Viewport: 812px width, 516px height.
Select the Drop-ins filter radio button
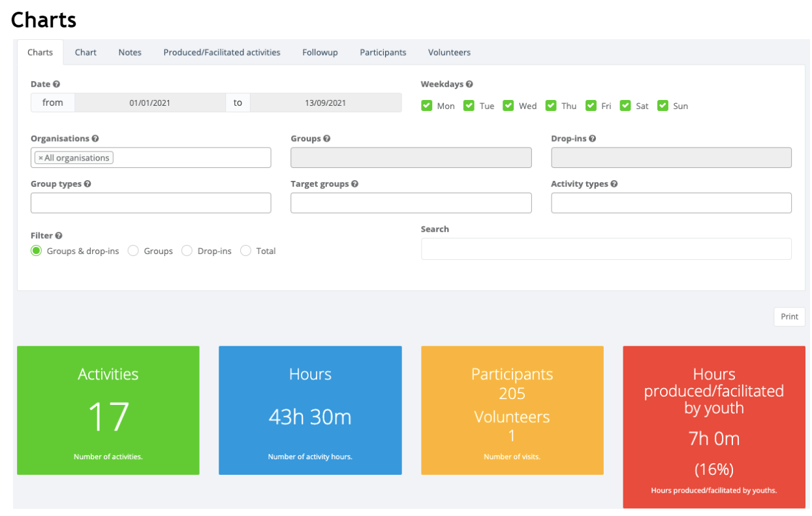[x=187, y=251]
